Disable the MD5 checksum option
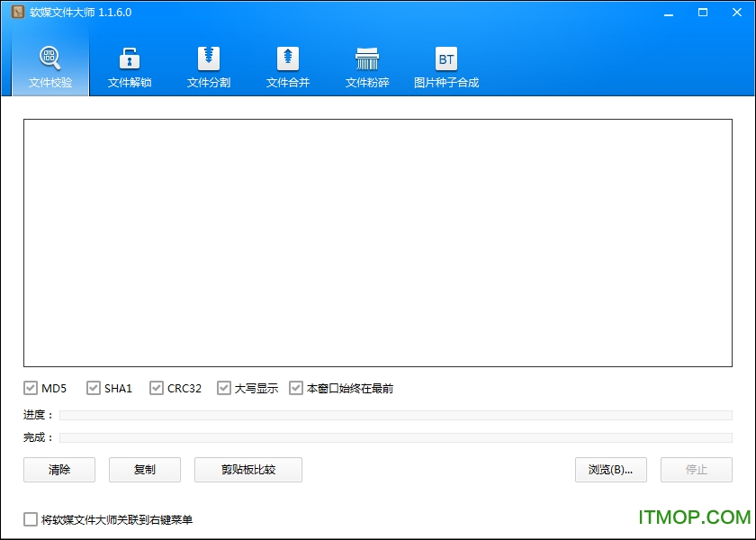Image resolution: width=756 pixels, height=540 pixels. click(31, 388)
